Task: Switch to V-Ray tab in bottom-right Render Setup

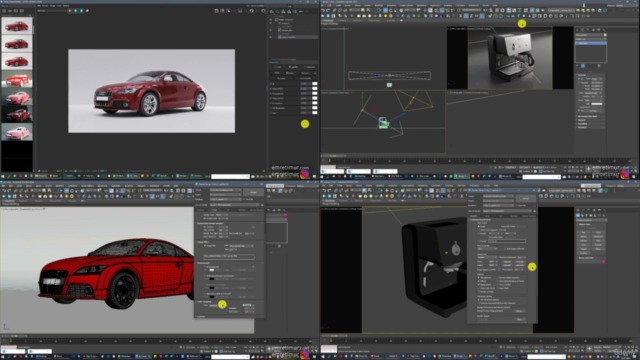Action: [487, 216]
